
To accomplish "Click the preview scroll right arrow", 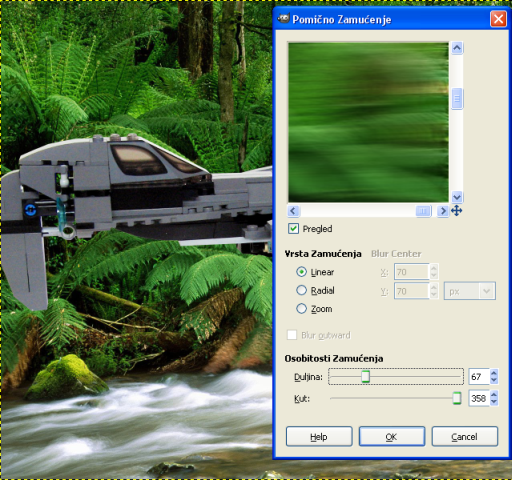I will point(443,211).
